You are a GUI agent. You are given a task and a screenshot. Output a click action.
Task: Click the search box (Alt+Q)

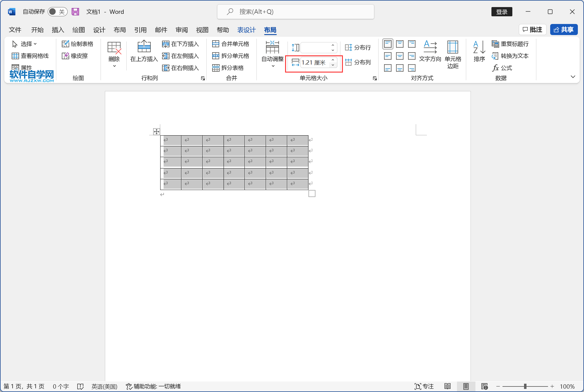[x=295, y=11]
